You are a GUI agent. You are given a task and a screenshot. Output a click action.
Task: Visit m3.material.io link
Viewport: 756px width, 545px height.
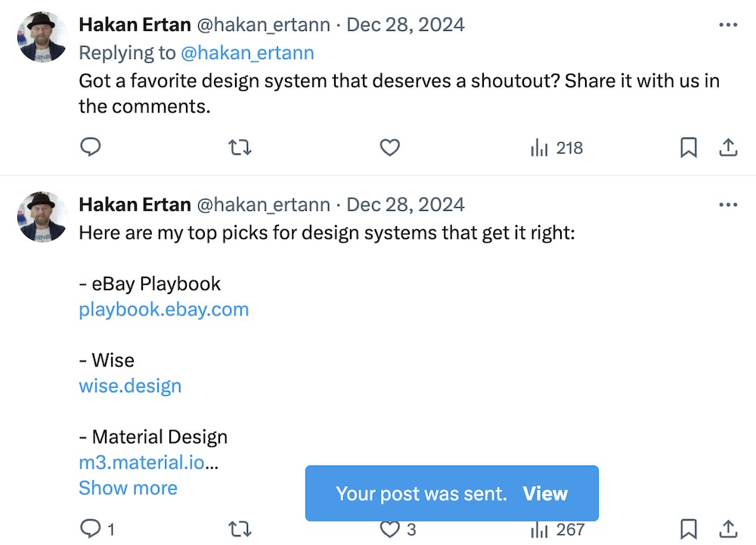coord(141,463)
